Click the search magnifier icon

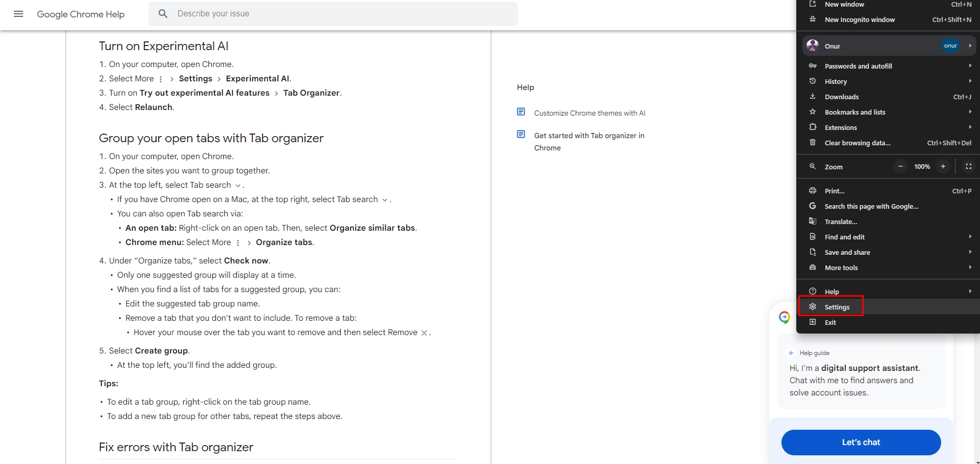[x=163, y=14]
